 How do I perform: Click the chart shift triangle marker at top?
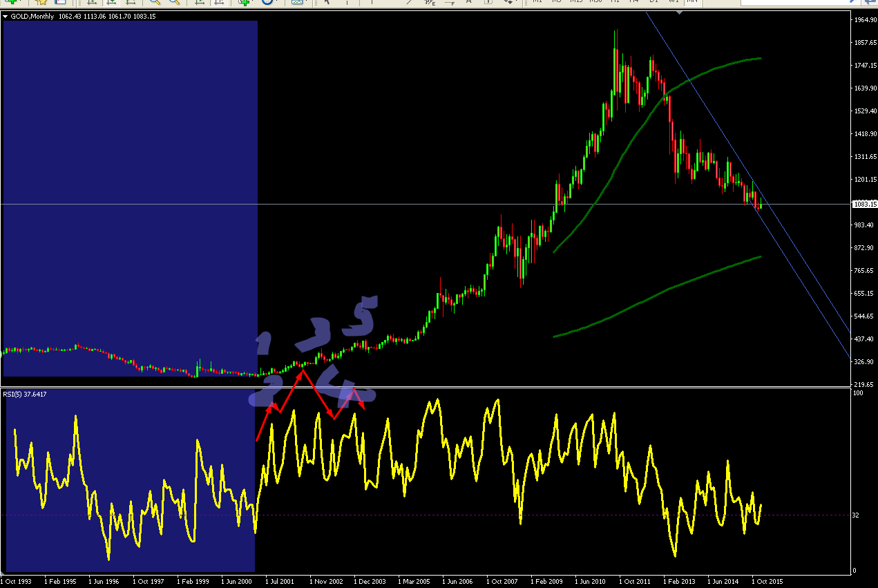click(x=680, y=12)
